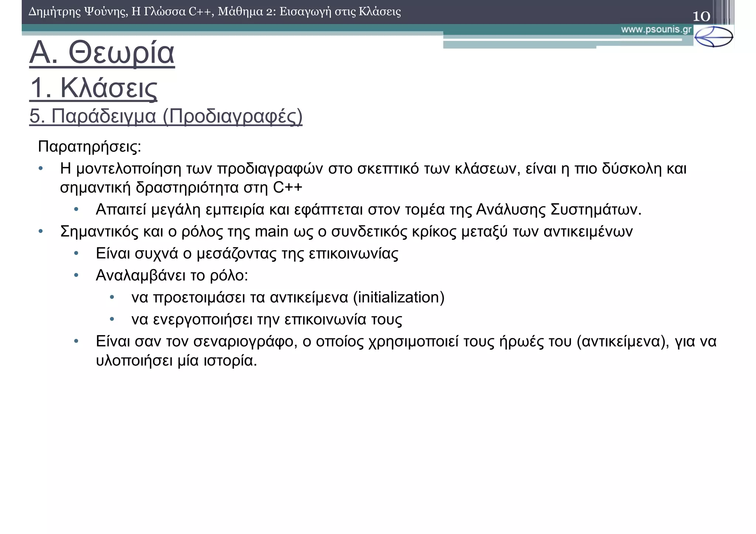756x534 pixels.
Task: Click 'Είναι συχνά ο μεσάζοντας της επικοινωνίας'
Action: tap(247, 254)
